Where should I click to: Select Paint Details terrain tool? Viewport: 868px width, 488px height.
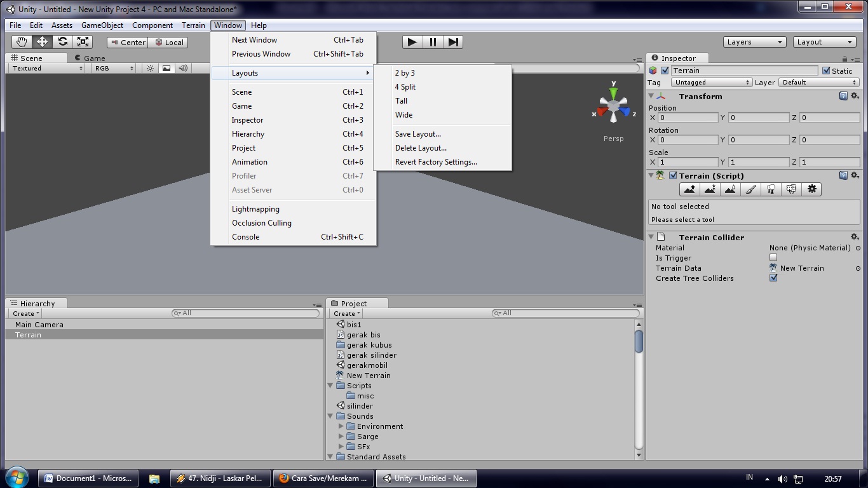pos(791,189)
